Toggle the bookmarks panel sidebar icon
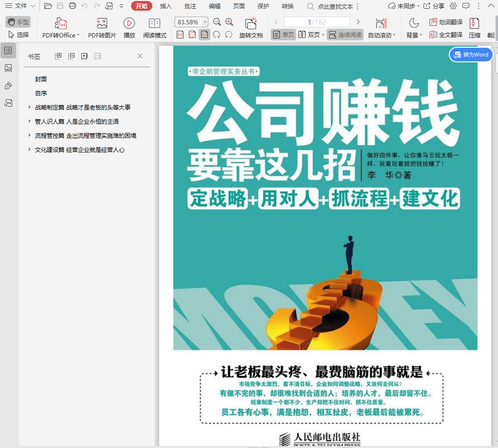This screenshot has width=498, height=448. (8, 51)
